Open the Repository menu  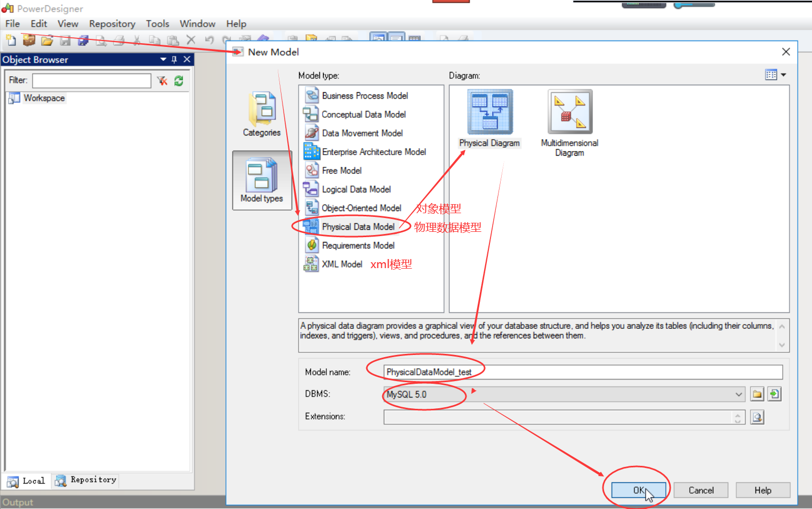point(112,24)
